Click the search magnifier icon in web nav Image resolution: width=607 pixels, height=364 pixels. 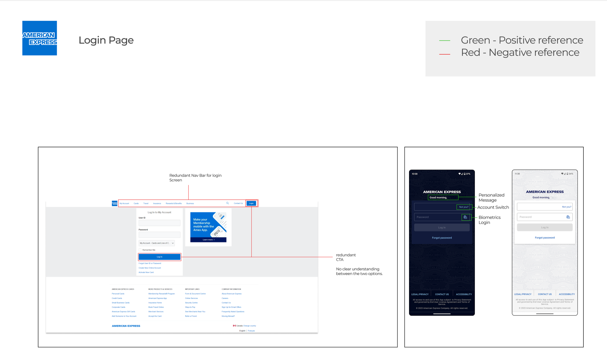coord(228,203)
